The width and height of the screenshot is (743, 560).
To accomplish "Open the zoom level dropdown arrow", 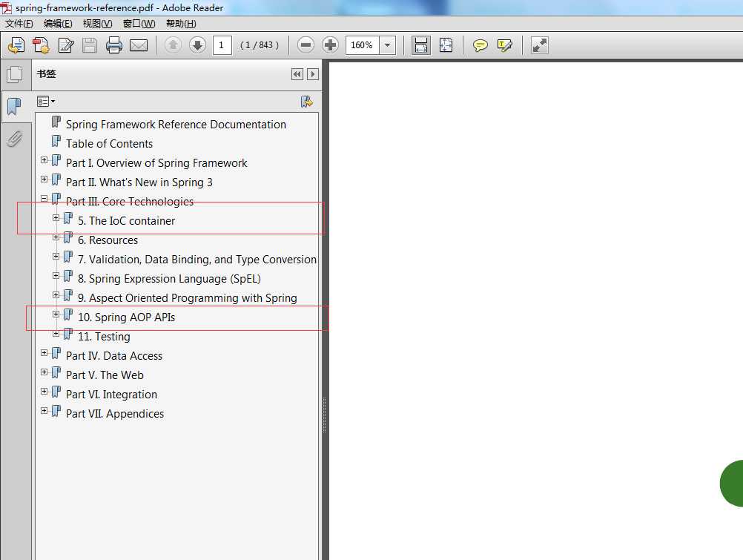I will [x=388, y=45].
